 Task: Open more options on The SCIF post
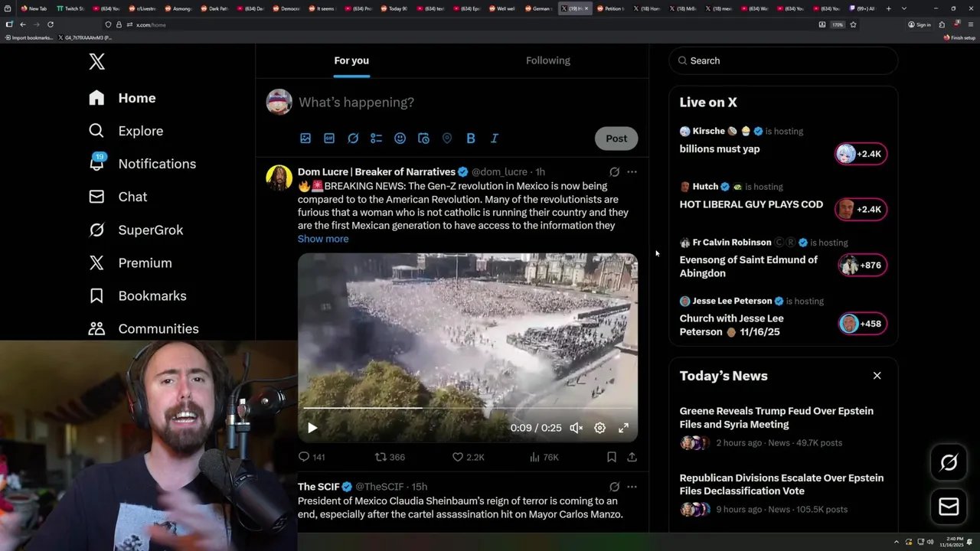coord(632,487)
